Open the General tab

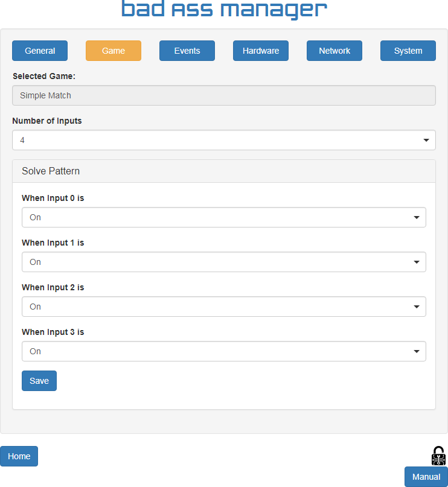pos(40,51)
